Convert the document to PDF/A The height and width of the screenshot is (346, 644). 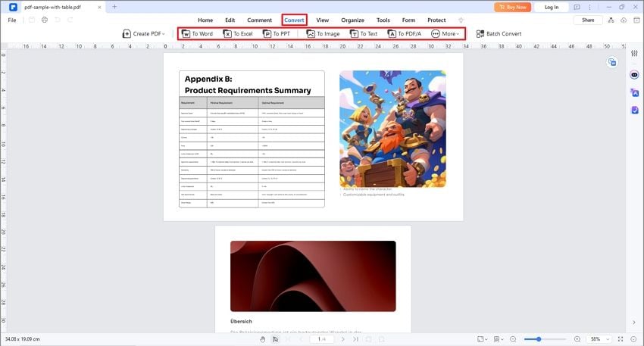point(405,33)
